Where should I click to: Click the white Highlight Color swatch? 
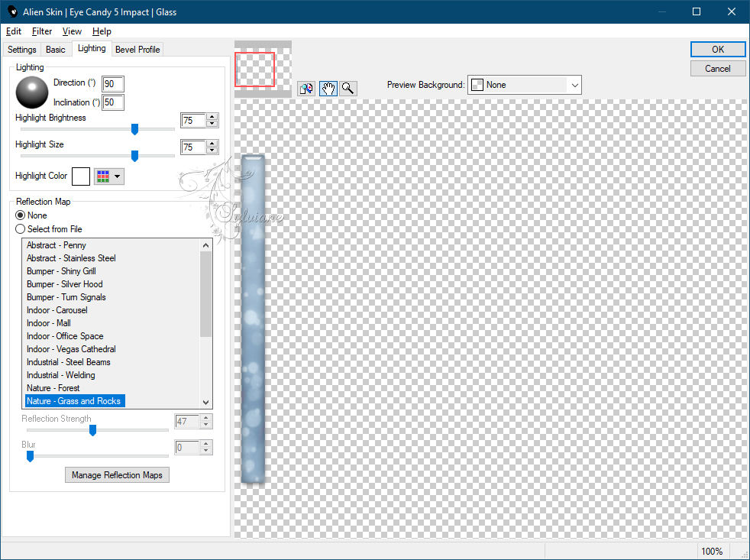point(81,176)
